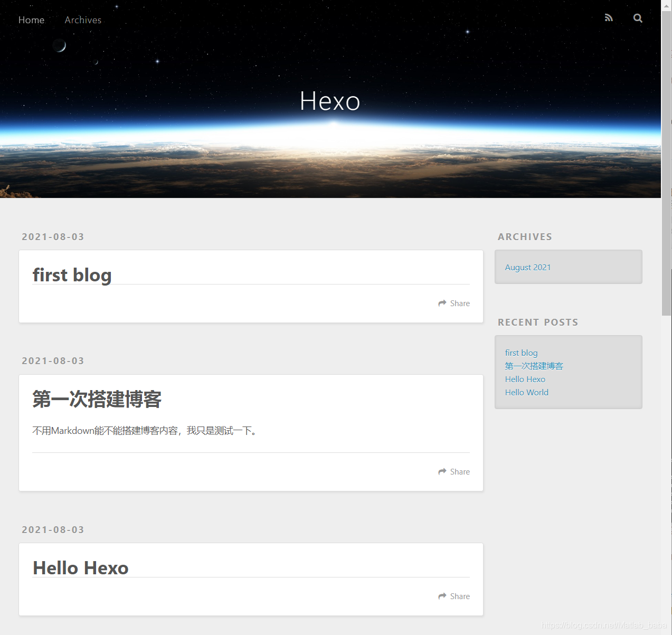Click the search magnifier icon

pyautogui.click(x=638, y=18)
